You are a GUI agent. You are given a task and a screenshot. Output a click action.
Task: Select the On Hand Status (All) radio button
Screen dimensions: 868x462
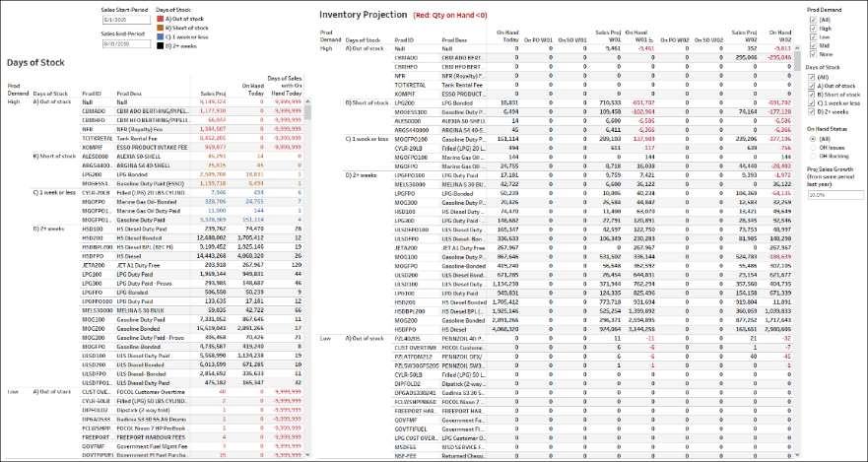point(813,138)
